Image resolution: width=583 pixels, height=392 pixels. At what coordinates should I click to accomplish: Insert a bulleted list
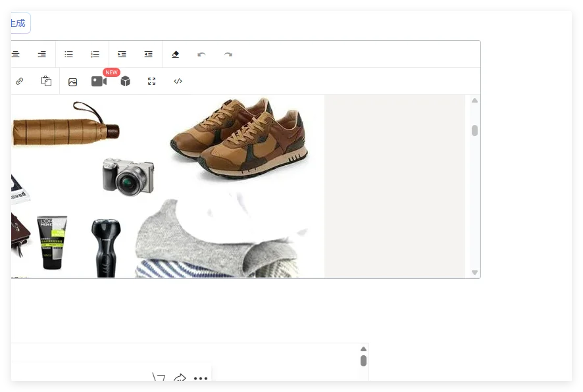pos(69,54)
